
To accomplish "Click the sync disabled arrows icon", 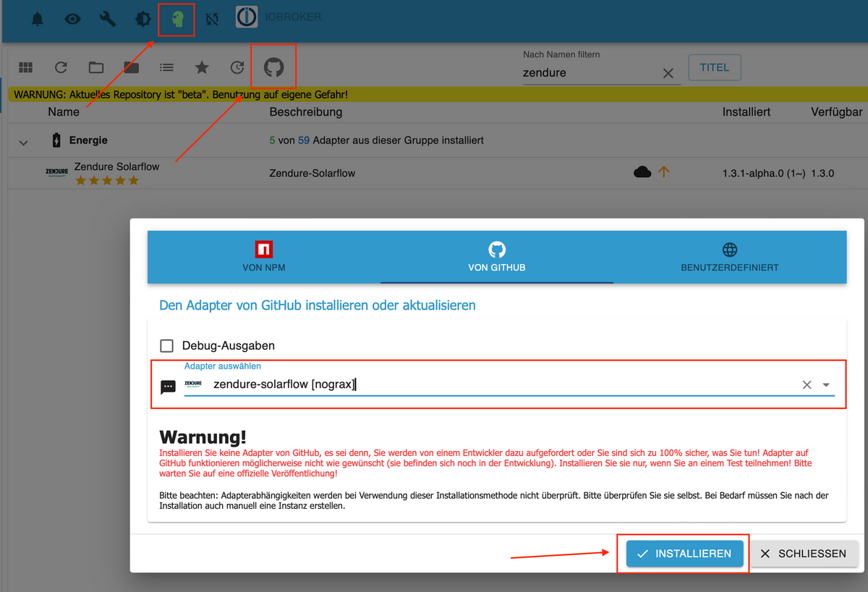I will 211,20.
